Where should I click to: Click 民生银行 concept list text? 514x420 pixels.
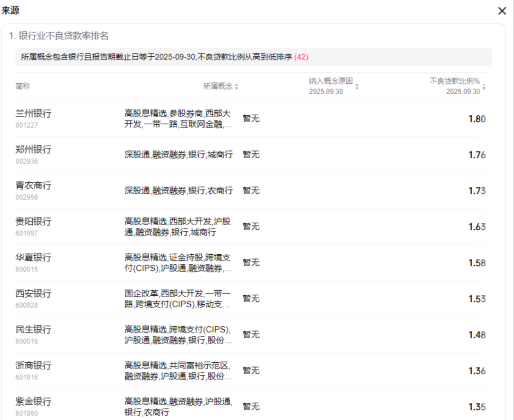point(178,335)
